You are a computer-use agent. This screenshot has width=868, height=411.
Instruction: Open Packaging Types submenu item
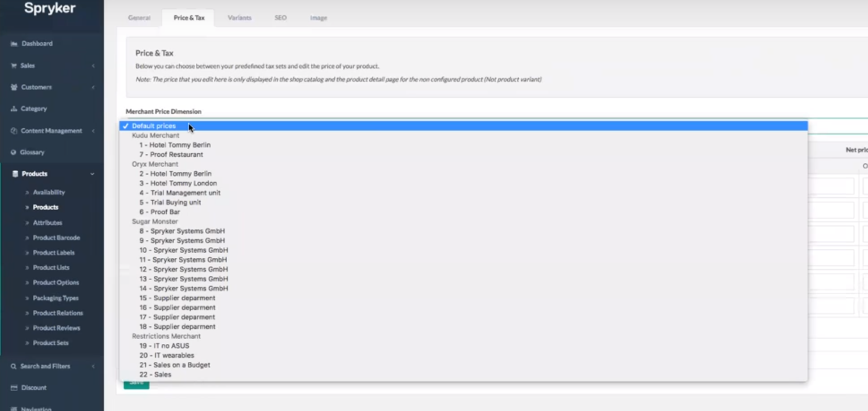56,298
